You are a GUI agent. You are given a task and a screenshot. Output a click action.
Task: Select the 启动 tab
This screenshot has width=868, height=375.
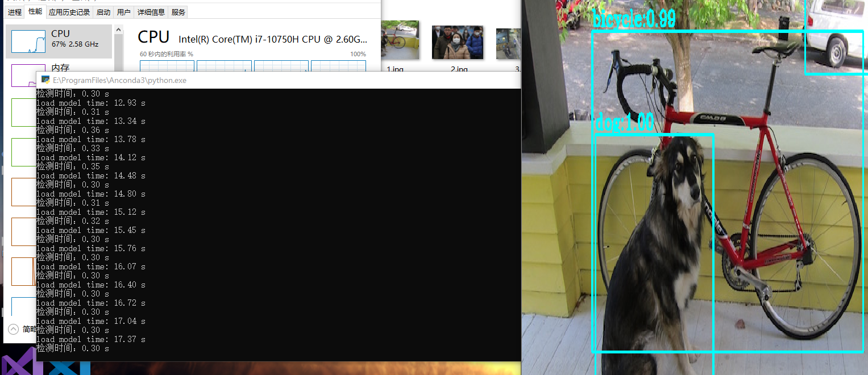[x=103, y=11]
